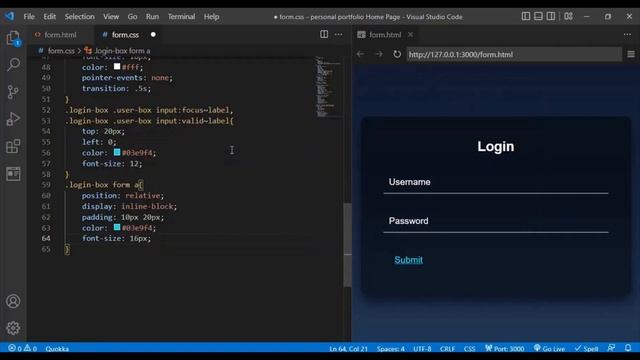
Task: Open the Extensions view
Action: pos(13,146)
